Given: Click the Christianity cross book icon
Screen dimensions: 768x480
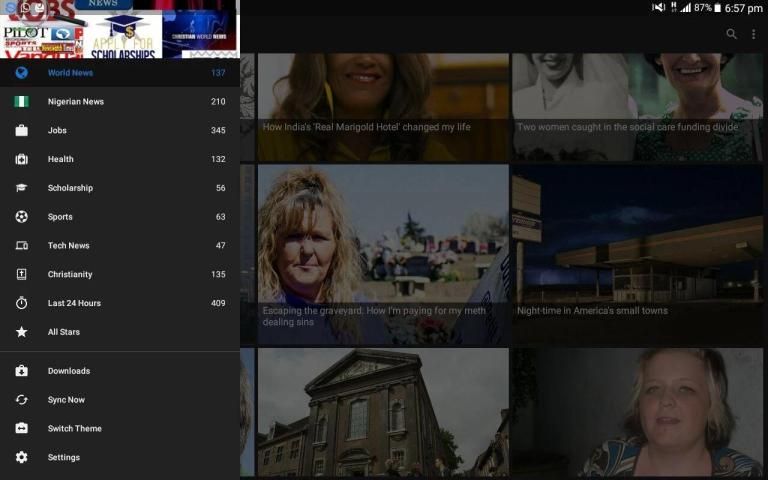Looking at the screenshot, I should point(22,275).
